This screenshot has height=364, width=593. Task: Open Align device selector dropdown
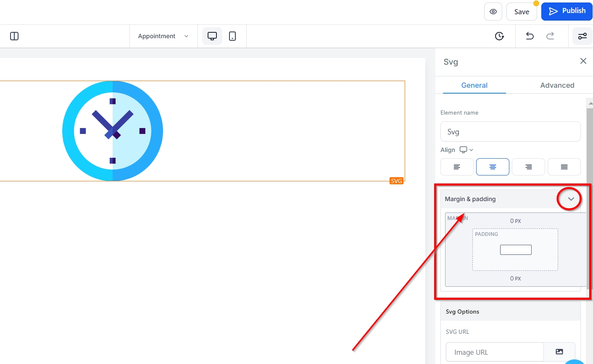coord(466,150)
